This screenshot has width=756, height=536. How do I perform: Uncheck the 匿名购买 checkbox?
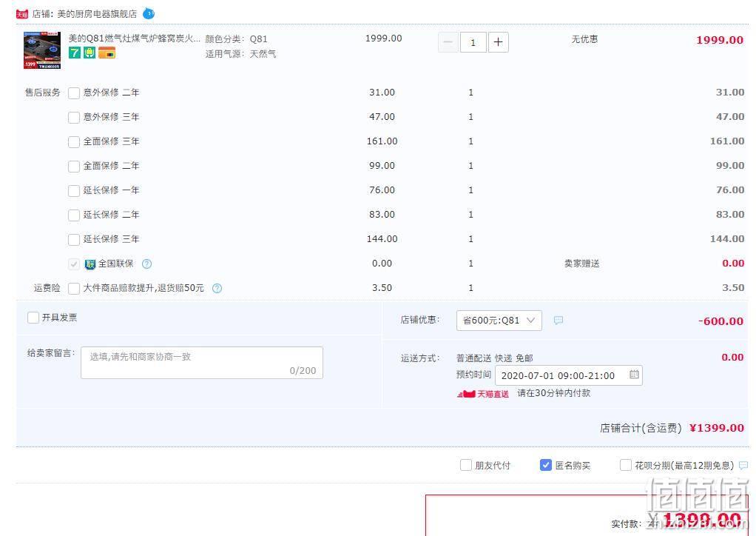(x=546, y=465)
